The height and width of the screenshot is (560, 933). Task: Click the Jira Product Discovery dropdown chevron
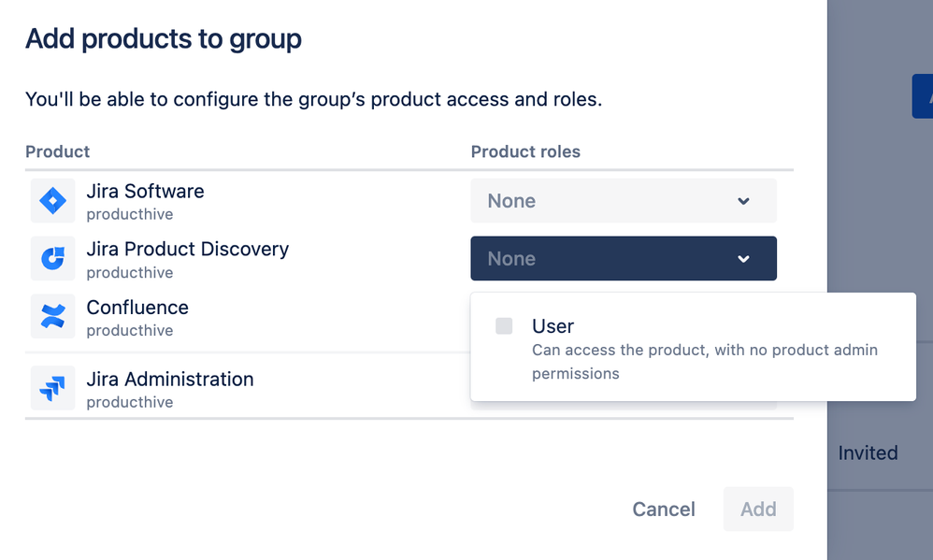pyautogui.click(x=743, y=259)
